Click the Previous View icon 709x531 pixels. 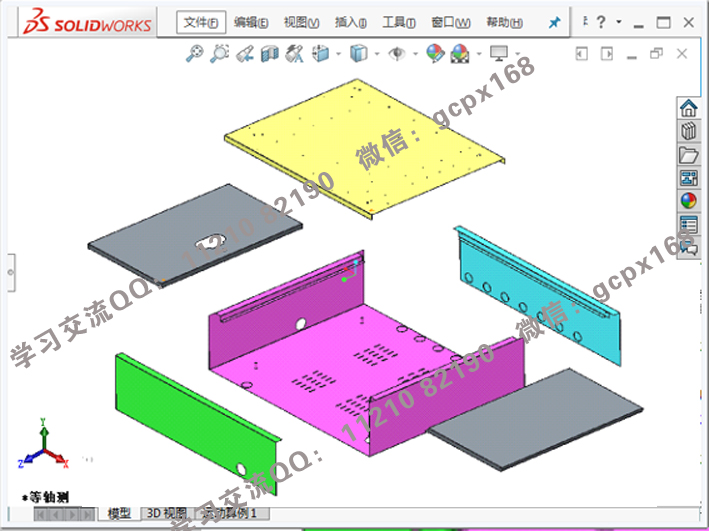(x=244, y=53)
